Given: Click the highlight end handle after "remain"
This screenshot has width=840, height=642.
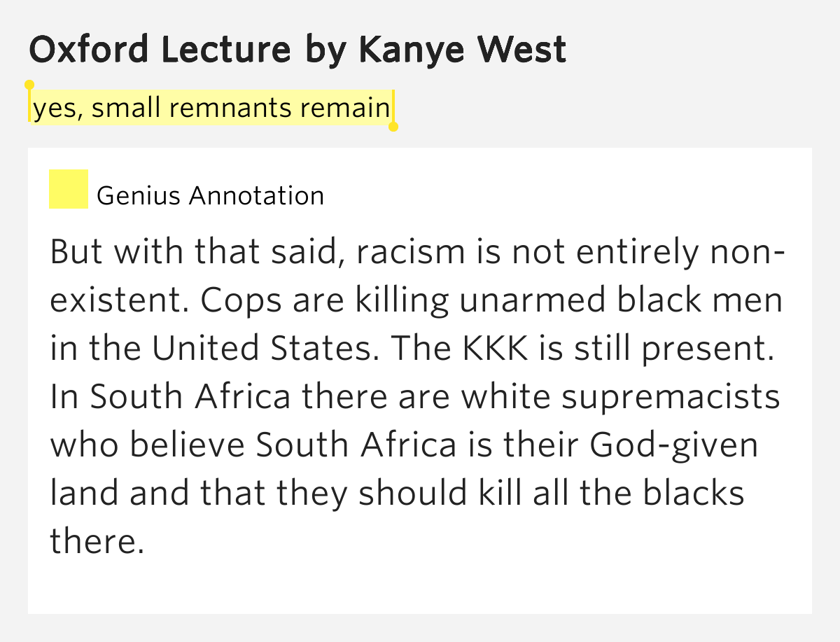Looking at the screenshot, I should coord(393,127).
